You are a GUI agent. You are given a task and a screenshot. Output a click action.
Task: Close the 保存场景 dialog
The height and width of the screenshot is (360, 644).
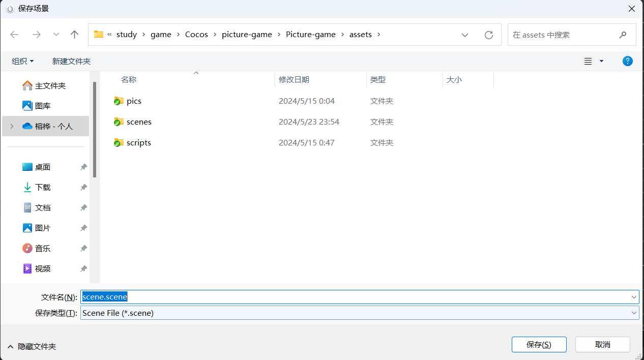tap(632, 9)
